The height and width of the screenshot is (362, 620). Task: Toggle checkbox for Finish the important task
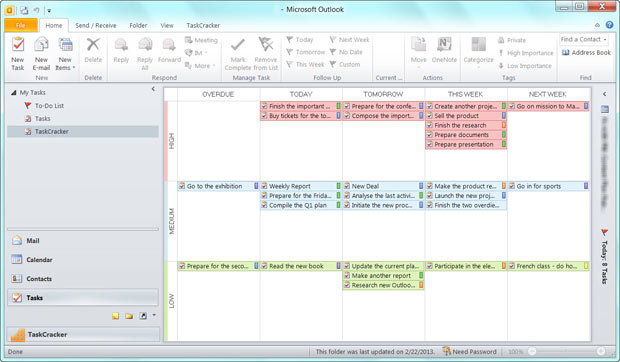264,106
